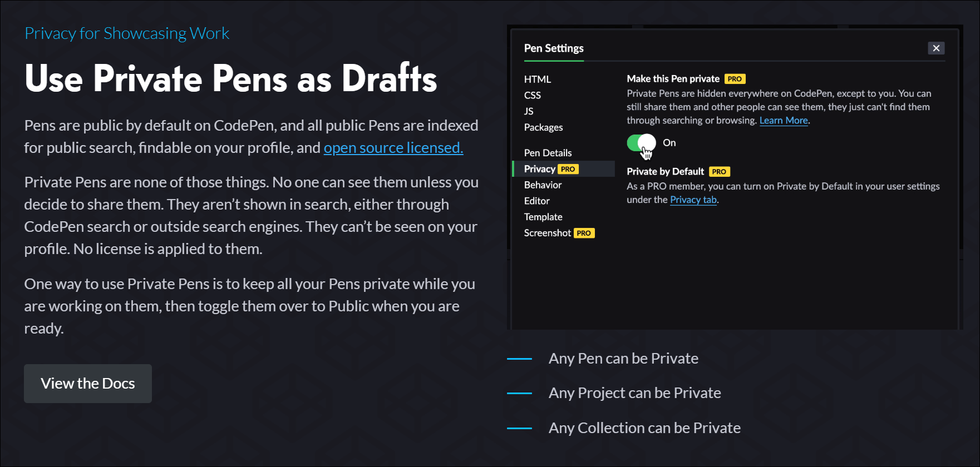Viewport: 980px width, 467px height.
Task: Open the HTML settings section
Action: point(538,80)
